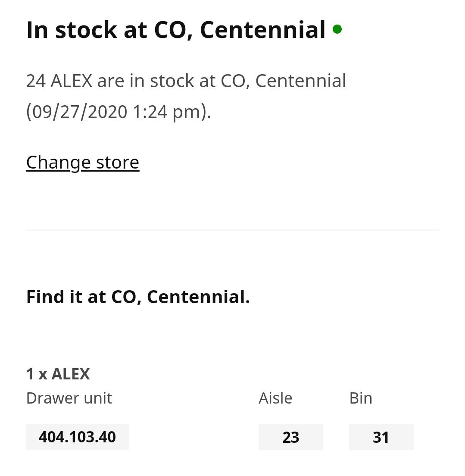
Task: Click the Drawer unit column label
Action: (69, 398)
